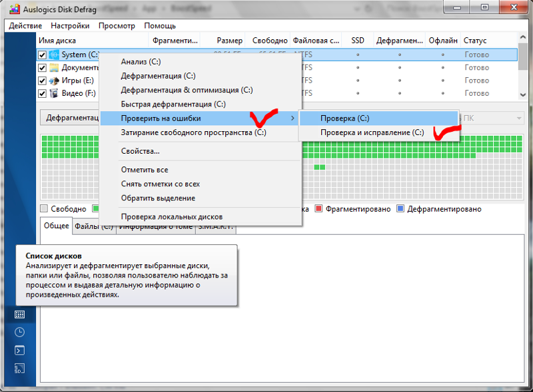Select the Игры (E:) drive row
The height and width of the screenshot is (392, 533).
pos(276,81)
